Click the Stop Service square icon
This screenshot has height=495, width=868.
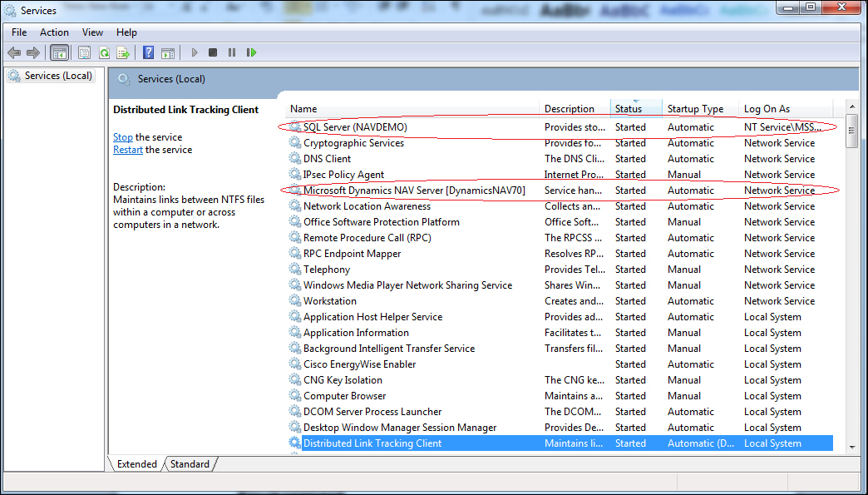click(213, 52)
